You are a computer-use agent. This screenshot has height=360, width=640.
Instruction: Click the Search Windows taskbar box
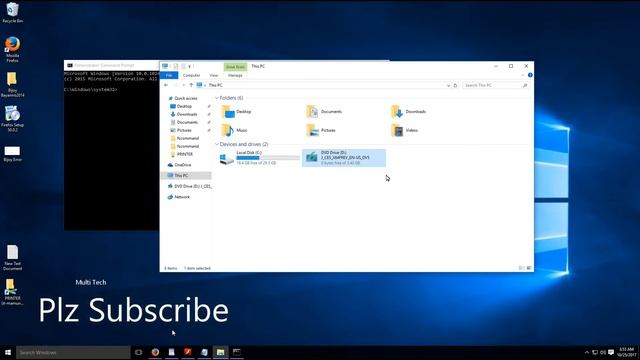point(73,352)
